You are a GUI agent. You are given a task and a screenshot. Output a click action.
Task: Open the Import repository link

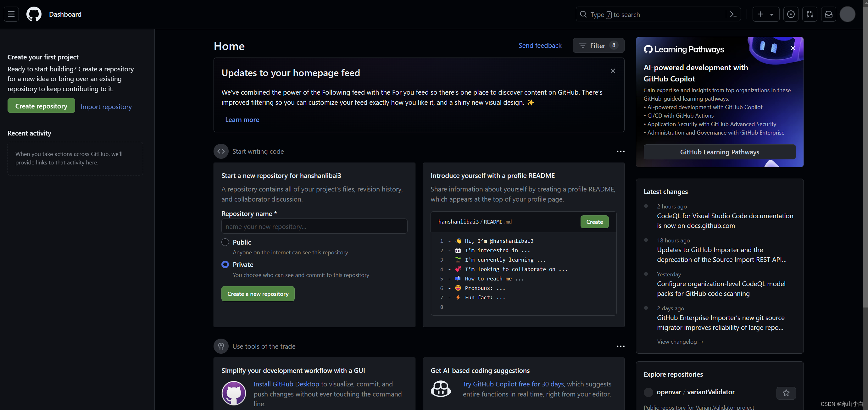(x=106, y=107)
